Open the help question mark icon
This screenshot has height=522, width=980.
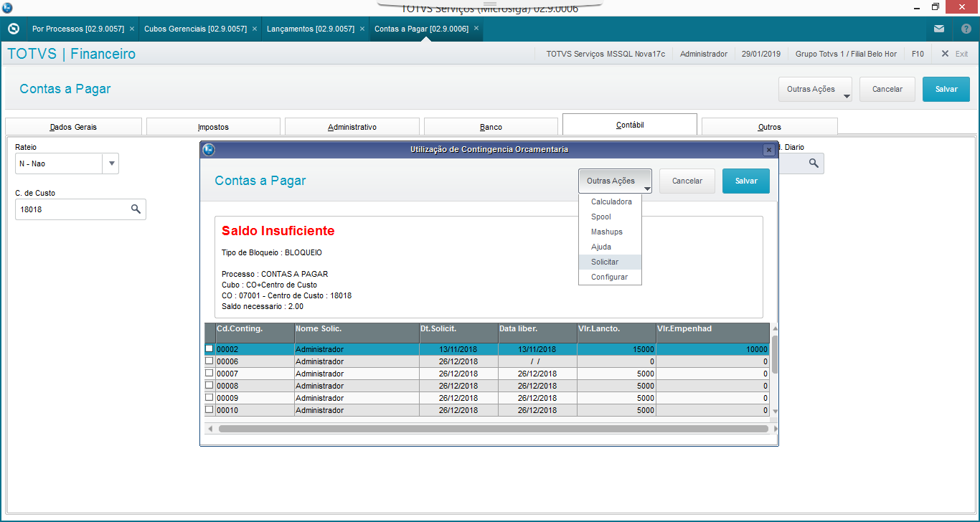[x=966, y=29]
